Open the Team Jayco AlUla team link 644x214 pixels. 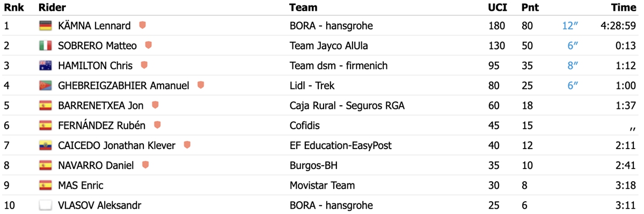pyautogui.click(x=328, y=46)
